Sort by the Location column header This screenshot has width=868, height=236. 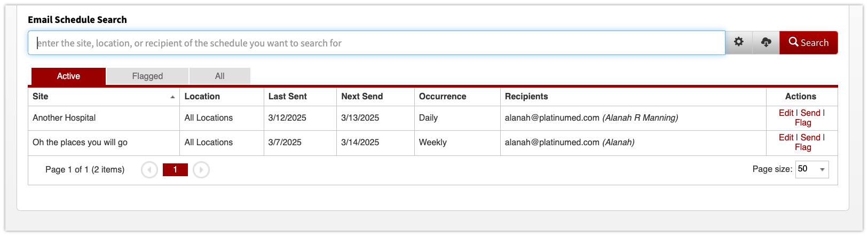(222, 96)
